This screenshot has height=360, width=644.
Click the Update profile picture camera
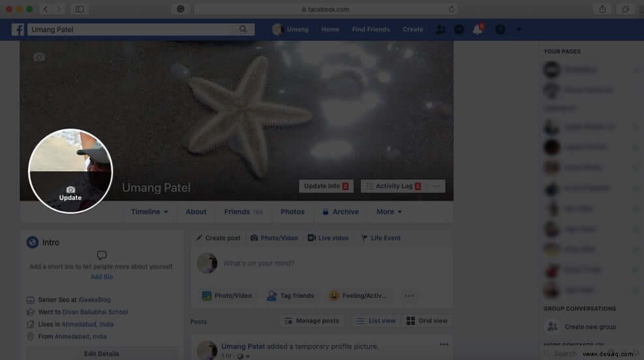point(70,193)
